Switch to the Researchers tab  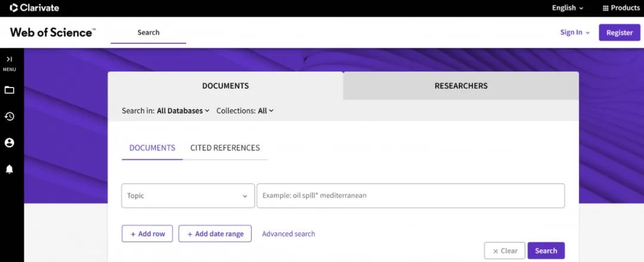click(460, 86)
